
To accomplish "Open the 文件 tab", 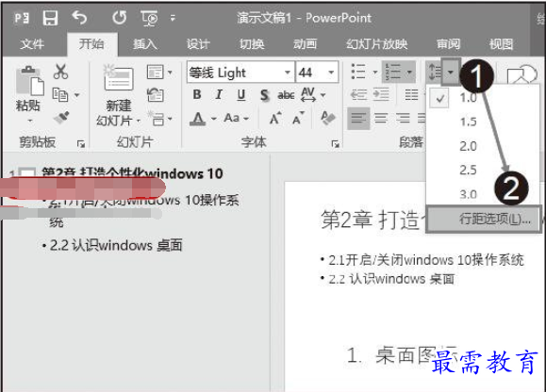I will pos(32,44).
